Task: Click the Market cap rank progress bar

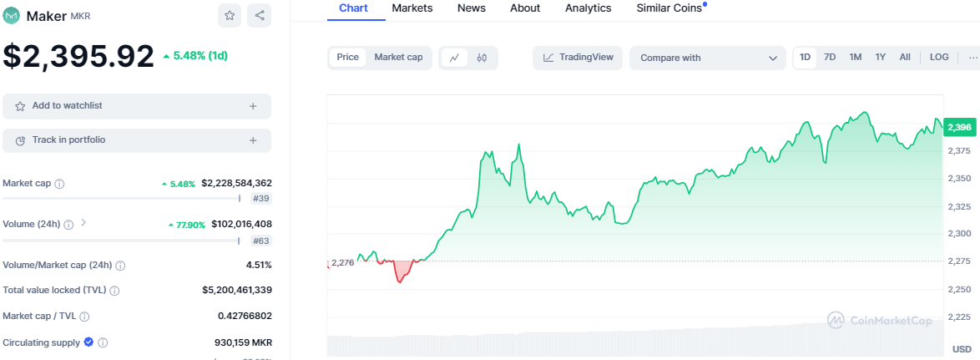Action: (x=122, y=199)
